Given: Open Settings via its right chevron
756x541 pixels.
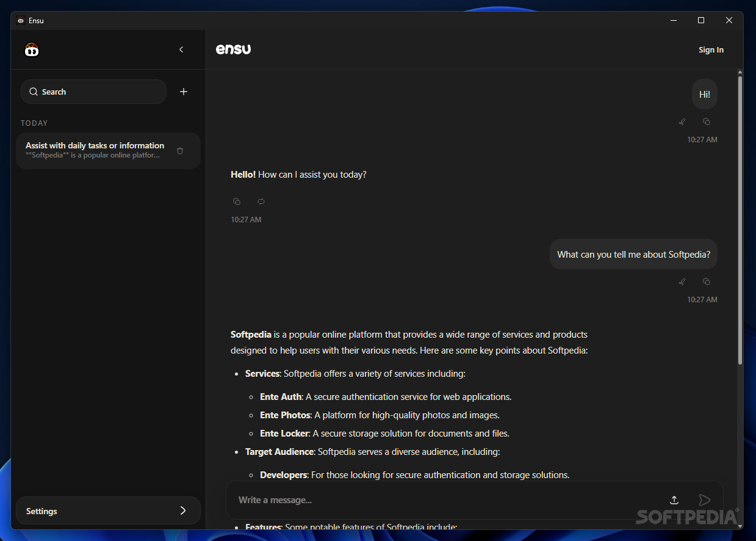Looking at the screenshot, I should 183,510.
